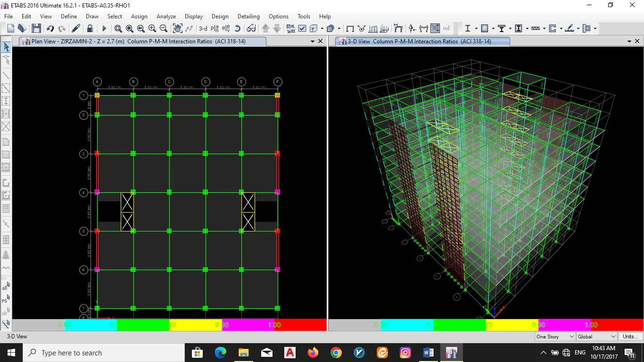Click the Units... button

[630, 337]
